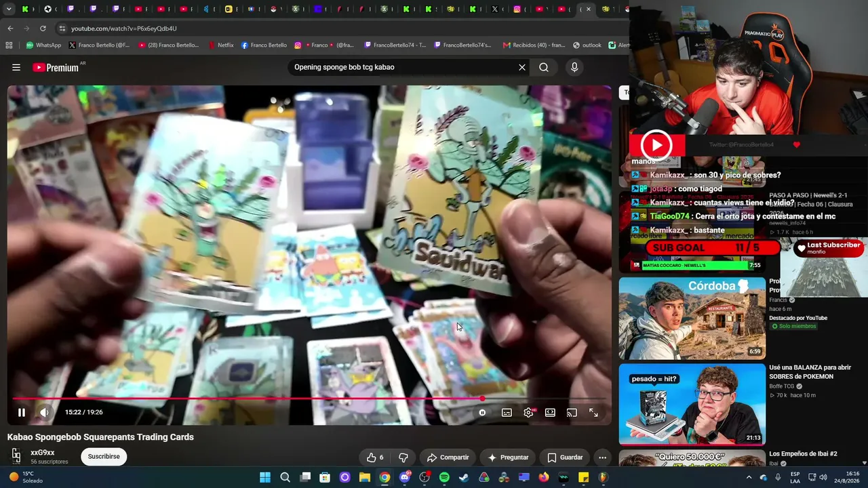Open more actions menu beside Guardar
This screenshot has width=868, height=488.
tap(602, 457)
